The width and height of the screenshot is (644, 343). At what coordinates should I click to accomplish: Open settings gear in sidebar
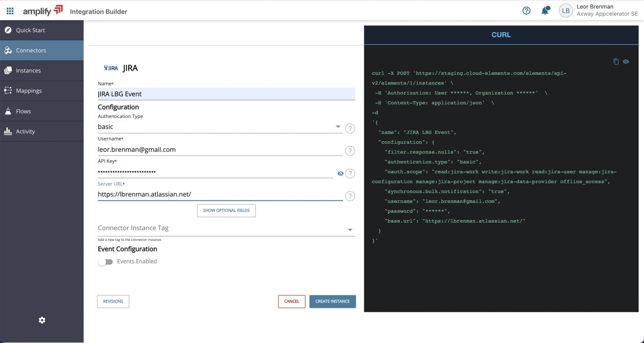click(42, 320)
